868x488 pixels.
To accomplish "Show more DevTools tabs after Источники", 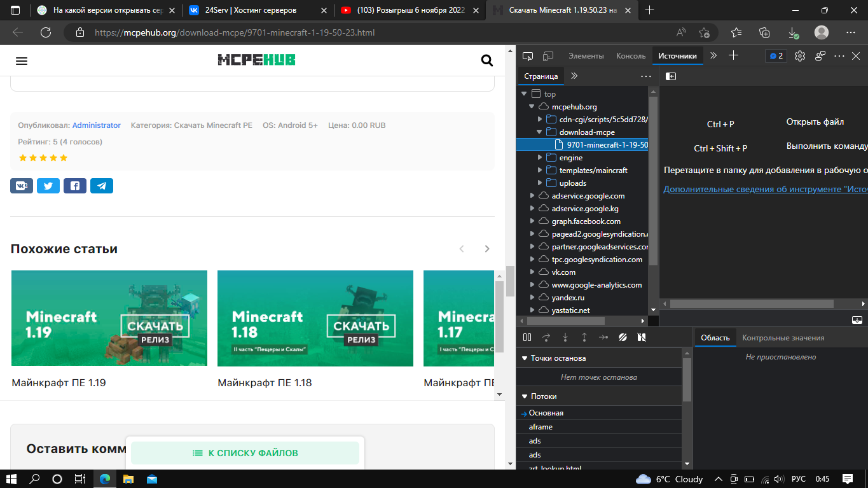I will coord(713,56).
